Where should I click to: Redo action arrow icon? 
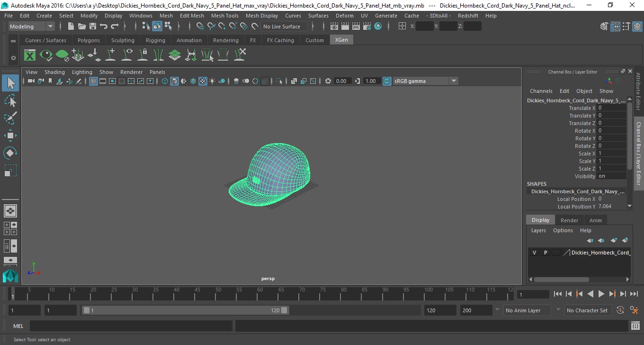click(x=115, y=27)
